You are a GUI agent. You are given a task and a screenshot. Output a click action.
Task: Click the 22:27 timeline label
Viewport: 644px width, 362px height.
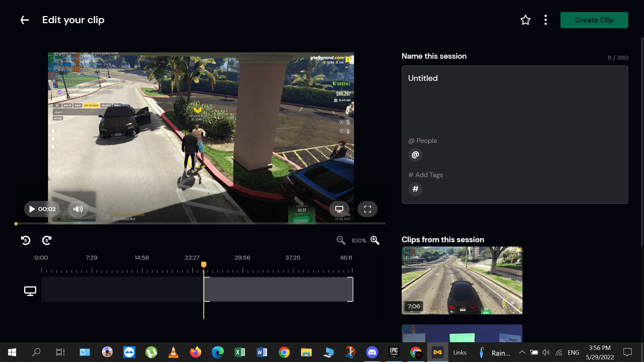(x=192, y=258)
